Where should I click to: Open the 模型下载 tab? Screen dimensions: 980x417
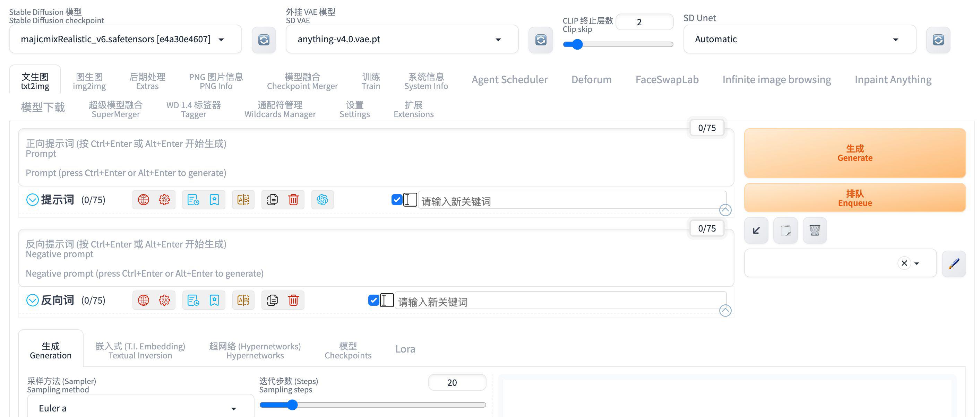tap(43, 107)
